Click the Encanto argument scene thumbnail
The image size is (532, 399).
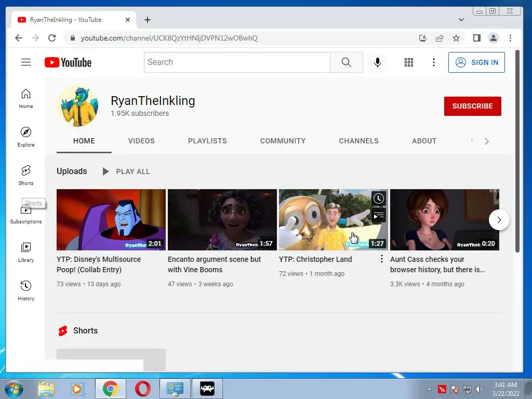[x=222, y=220]
